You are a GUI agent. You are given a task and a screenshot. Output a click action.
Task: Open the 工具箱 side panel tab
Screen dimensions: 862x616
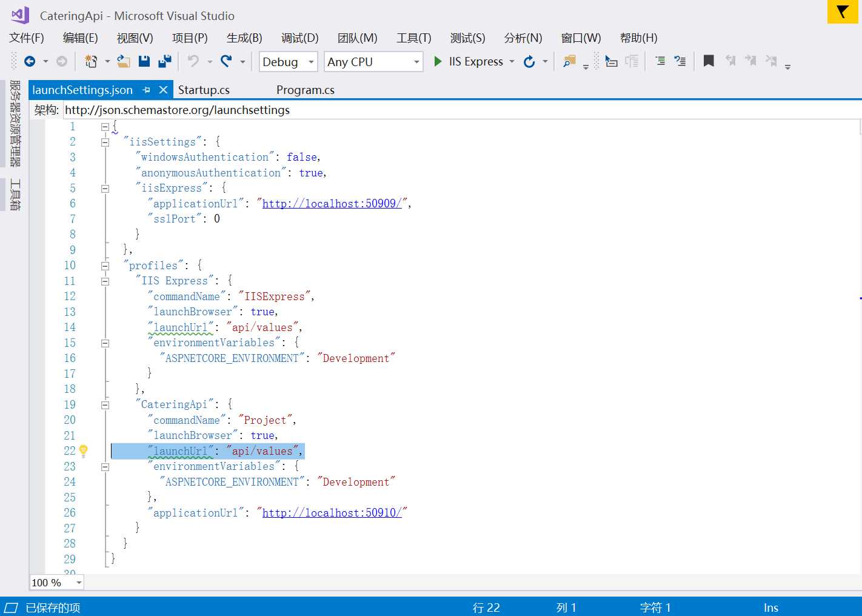click(x=15, y=195)
